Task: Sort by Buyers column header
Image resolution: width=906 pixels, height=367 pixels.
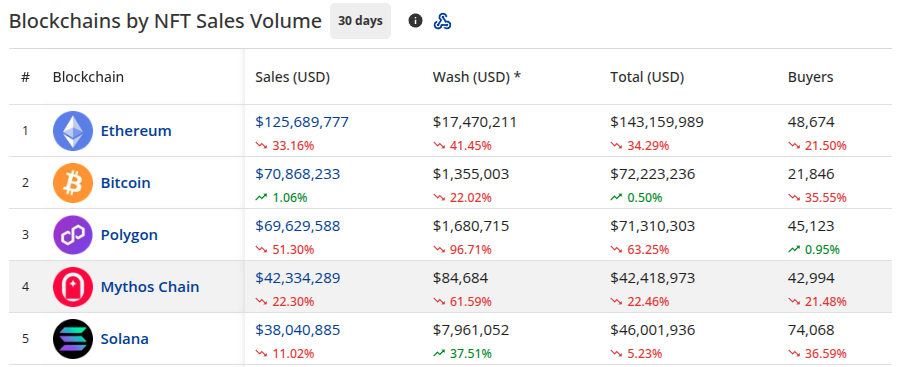Action: tap(811, 77)
